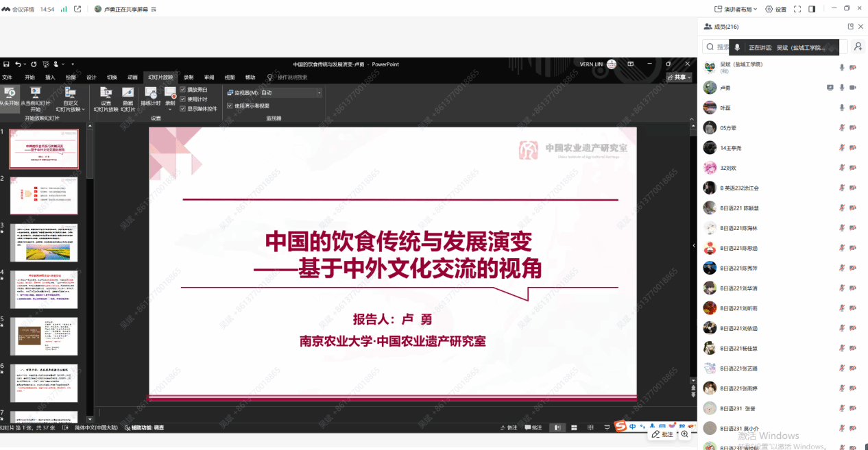Expand the 录制 (Record) dropdown arrow
Screen dimensions: 868x450
point(170,108)
